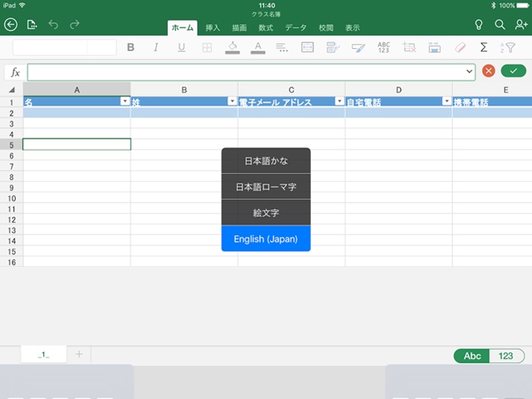
Task: Choose English (Japan) keyboard
Action: 266,239
